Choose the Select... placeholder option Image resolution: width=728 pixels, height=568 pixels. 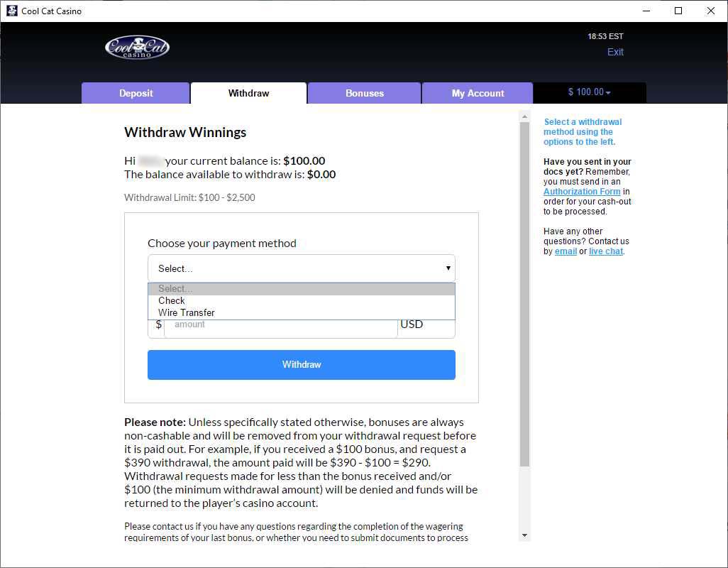(302, 289)
